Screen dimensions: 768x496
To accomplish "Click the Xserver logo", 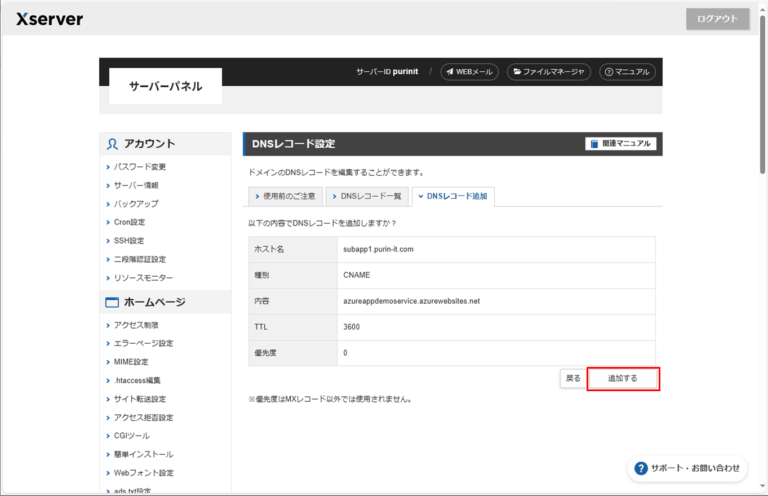I will 49,19.
